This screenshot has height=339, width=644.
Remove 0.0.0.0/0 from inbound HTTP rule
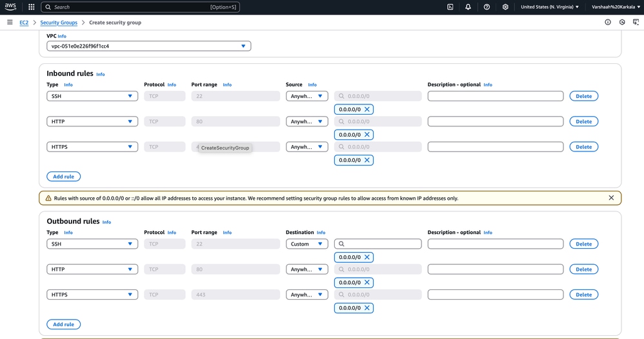pyautogui.click(x=367, y=135)
